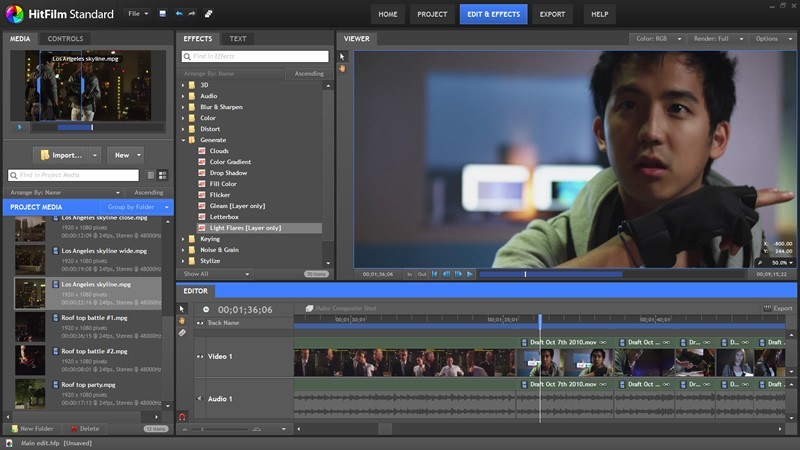Switch to the Export screen tab
Screen dimensions: 800x450
coord(552,15)
